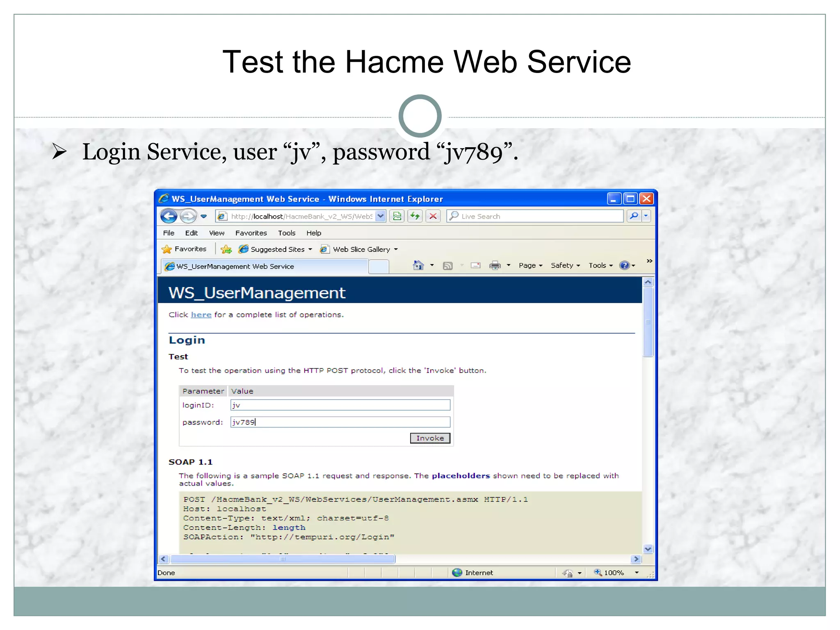Open a new blank tab
Screen dimensions: 840x630
379,267
